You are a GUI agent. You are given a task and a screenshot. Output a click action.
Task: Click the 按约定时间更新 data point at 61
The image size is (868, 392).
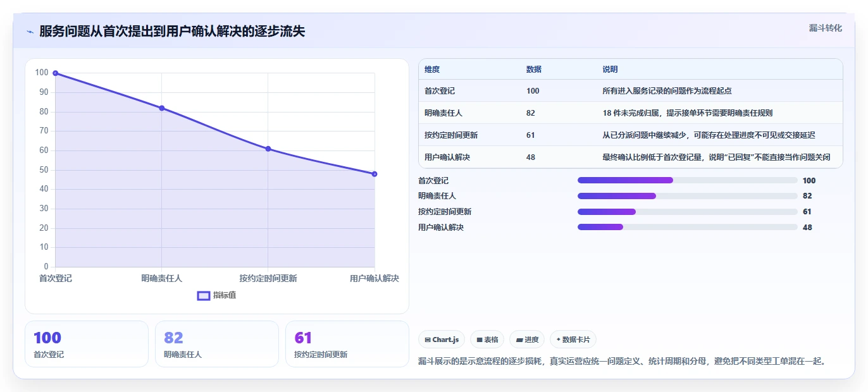click(x=268, y=149)
